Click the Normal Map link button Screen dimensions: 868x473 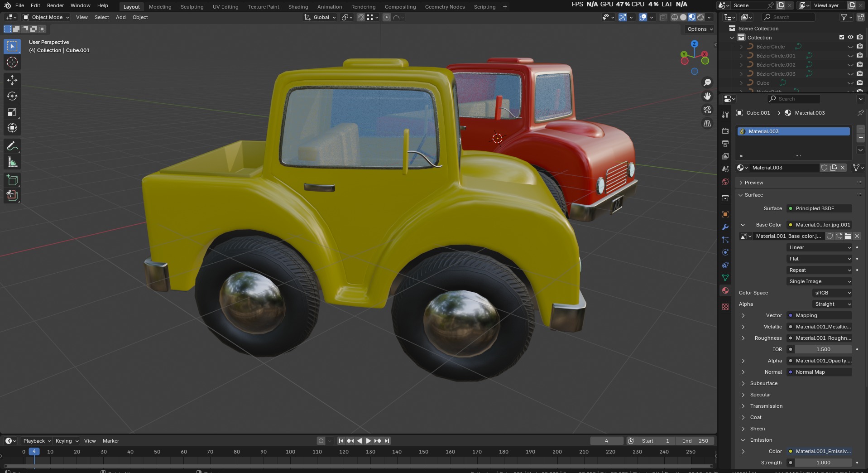(x=820, y=372)
